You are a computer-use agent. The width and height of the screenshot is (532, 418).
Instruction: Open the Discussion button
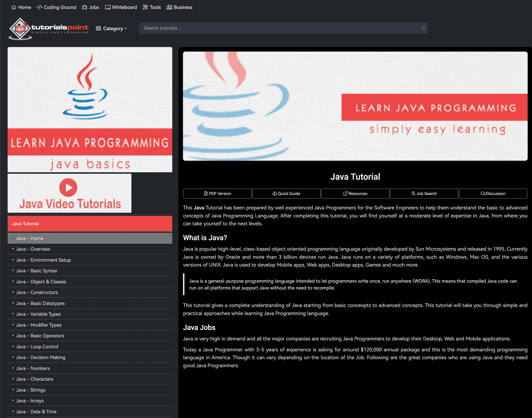(x=493, y=193)
